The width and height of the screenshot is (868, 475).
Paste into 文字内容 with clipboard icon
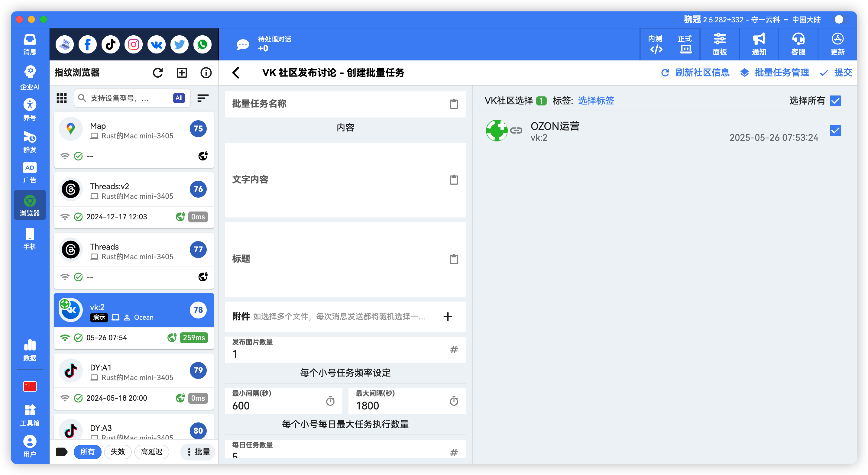(x=454, y=179)
